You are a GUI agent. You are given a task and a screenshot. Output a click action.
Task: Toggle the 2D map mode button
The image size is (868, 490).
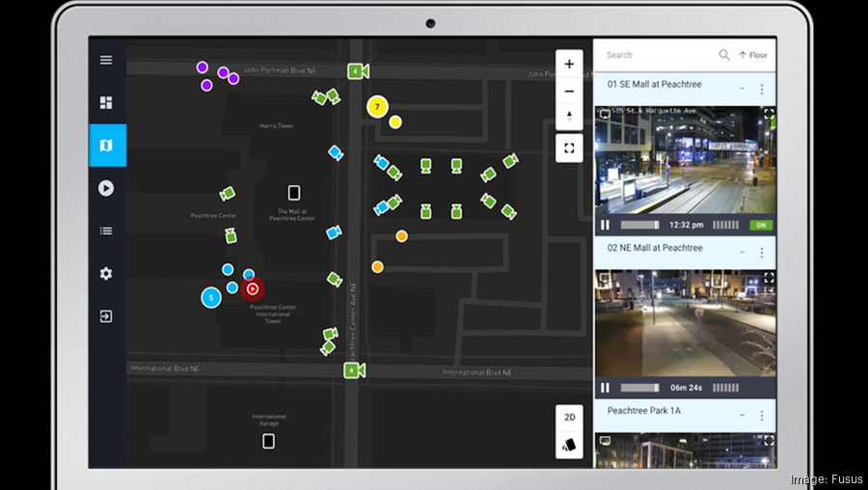pyautogui.click(x=569, y=418)
